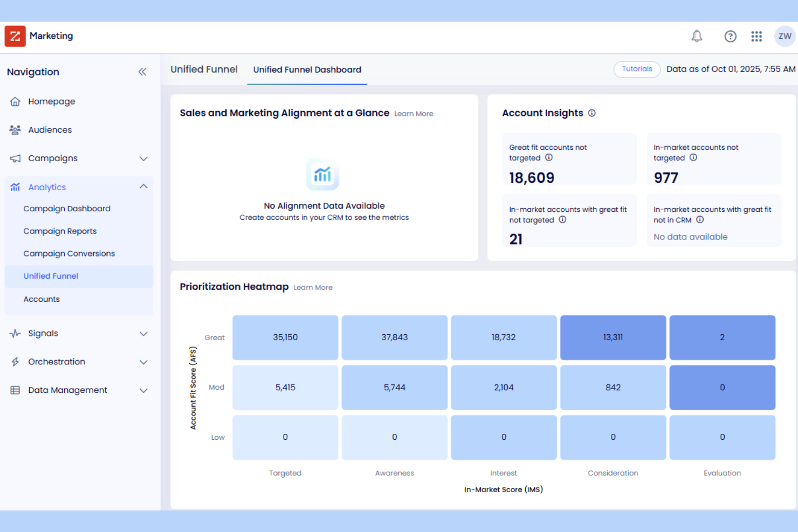Open the apps grid icon
This screenshot has height=532, width=798.
(x=756, y=36)
